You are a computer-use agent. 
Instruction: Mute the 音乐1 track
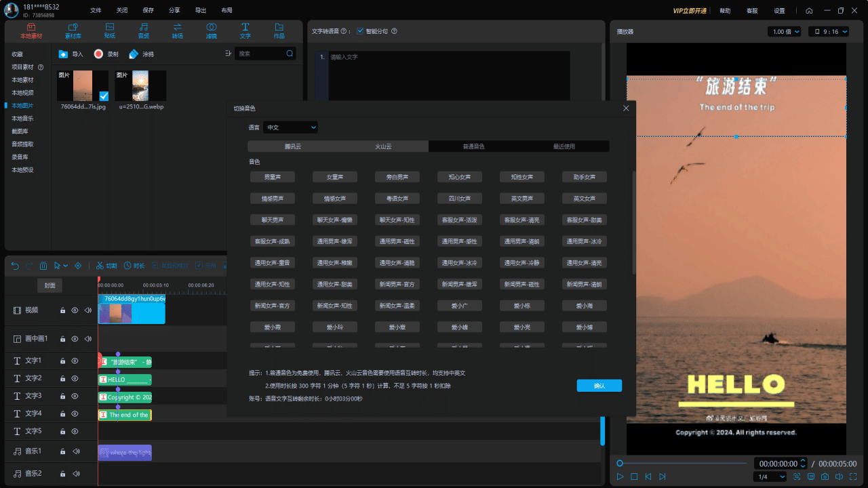point(76,451)
